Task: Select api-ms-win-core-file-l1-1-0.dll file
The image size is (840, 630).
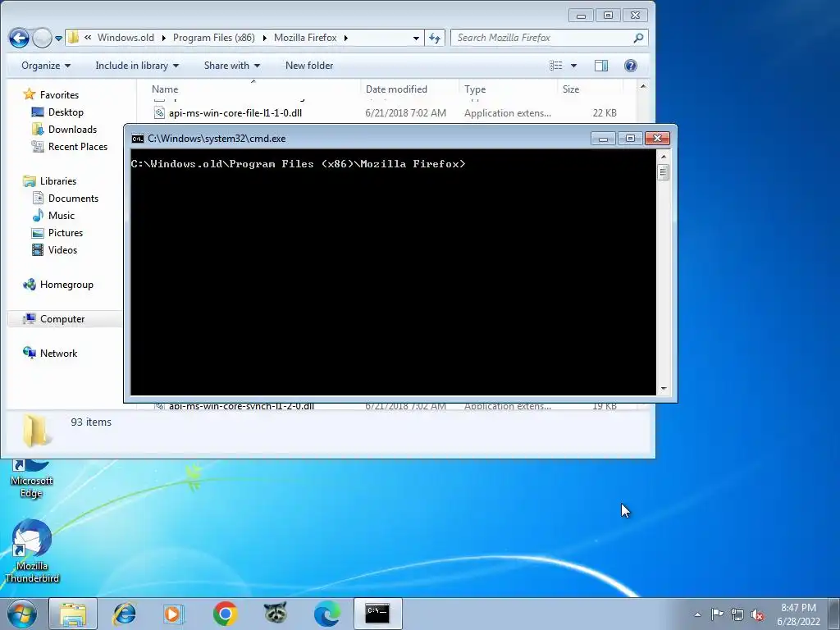Action: pos(235,113)
